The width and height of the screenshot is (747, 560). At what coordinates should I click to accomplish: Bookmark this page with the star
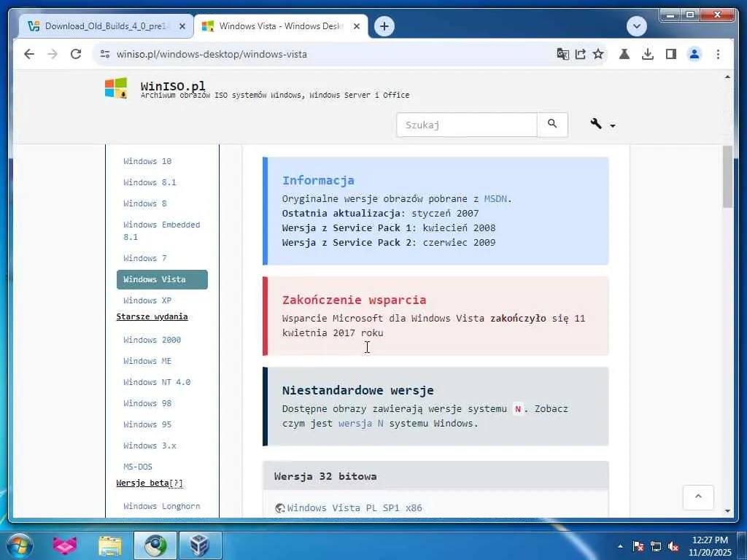598,54
